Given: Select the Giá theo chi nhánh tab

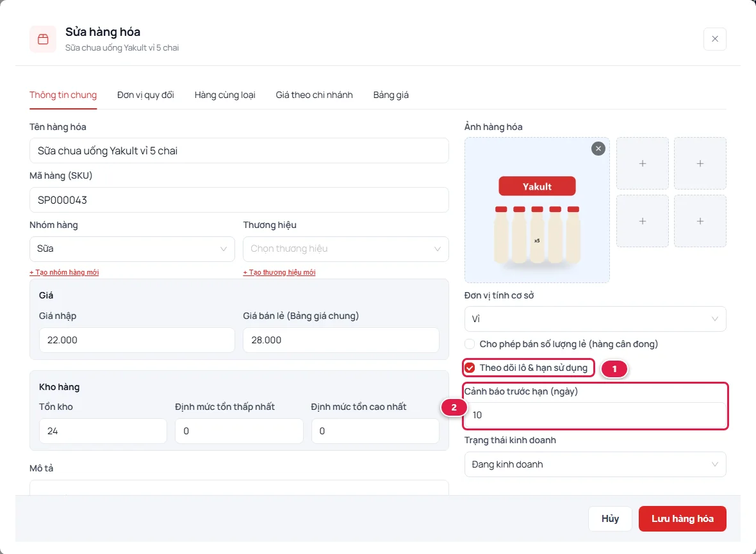Looking at the screenshot, I should pyautogui.click(x=315, y=95).
